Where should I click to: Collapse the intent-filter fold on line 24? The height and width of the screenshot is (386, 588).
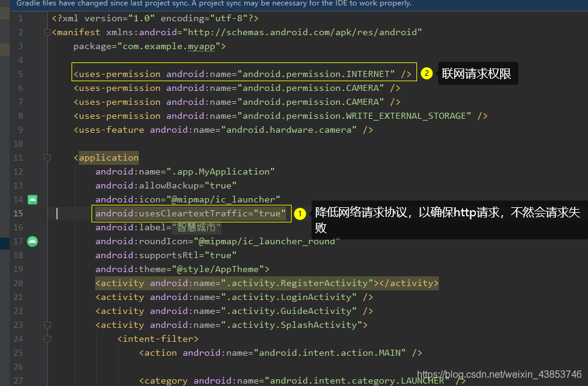pos(47,339)
